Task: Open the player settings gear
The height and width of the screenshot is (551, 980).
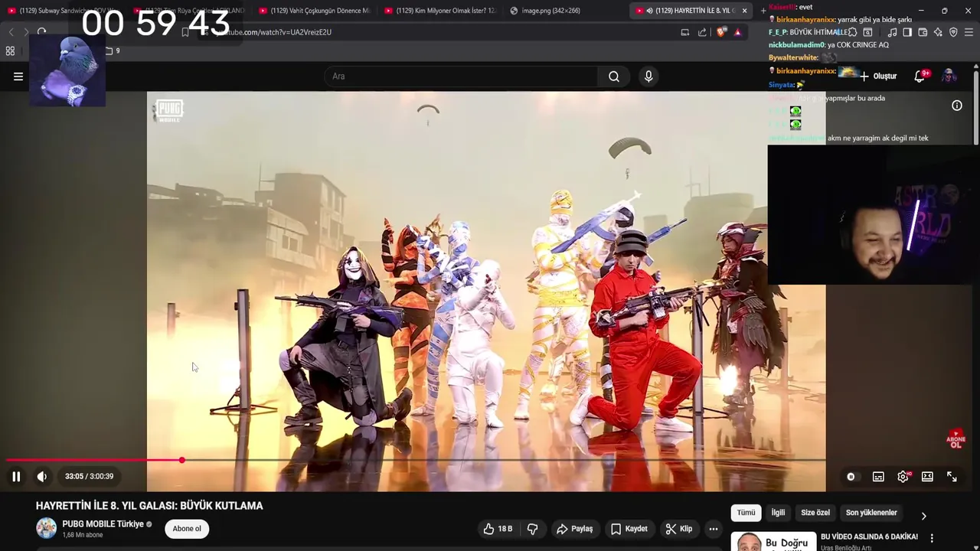Action: tap(903, 477)
